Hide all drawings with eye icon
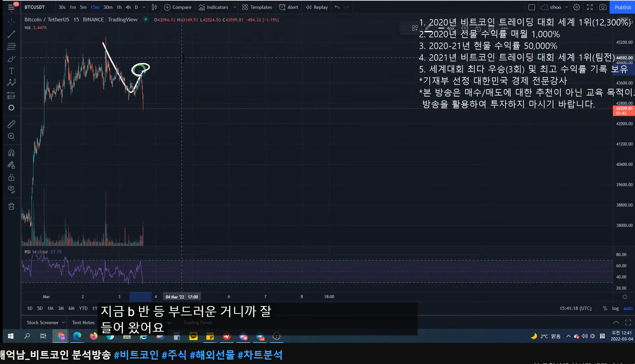The image size is (635, 364). coord(12,190)
